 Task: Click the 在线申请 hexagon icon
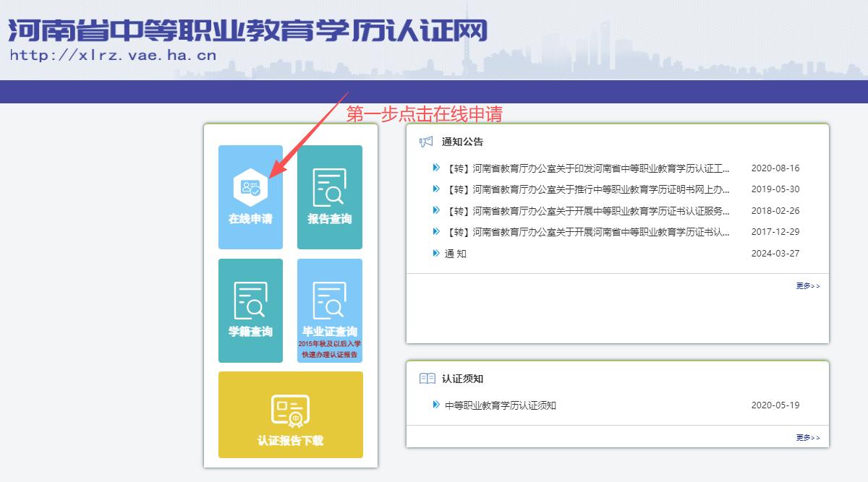(250, 188)
